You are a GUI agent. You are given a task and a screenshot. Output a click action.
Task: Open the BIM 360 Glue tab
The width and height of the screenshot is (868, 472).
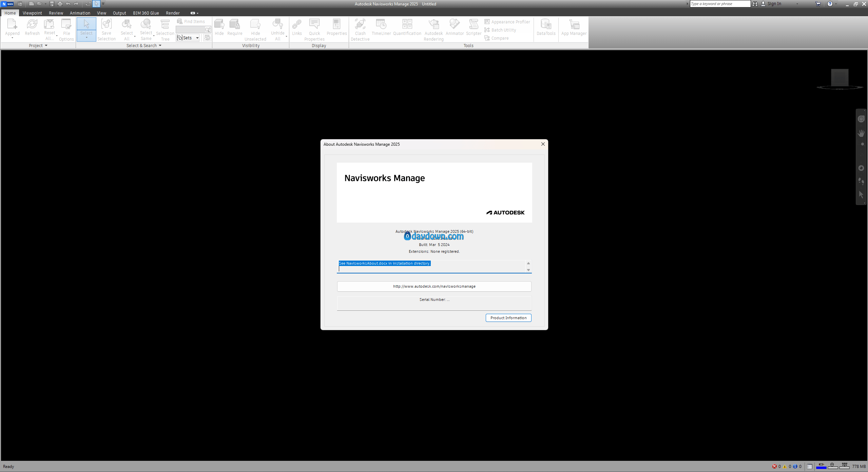pyautogui.click(x=146, y=13)
